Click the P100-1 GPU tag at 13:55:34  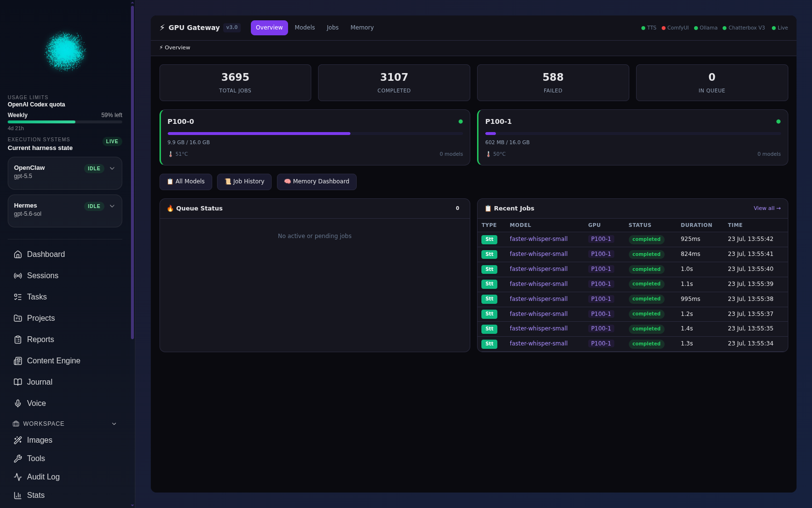pyautogui.click(x=601, y=344)
